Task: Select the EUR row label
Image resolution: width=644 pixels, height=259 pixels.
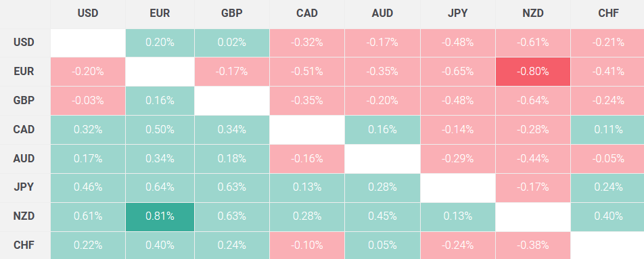Action: [x=25, y=72]
